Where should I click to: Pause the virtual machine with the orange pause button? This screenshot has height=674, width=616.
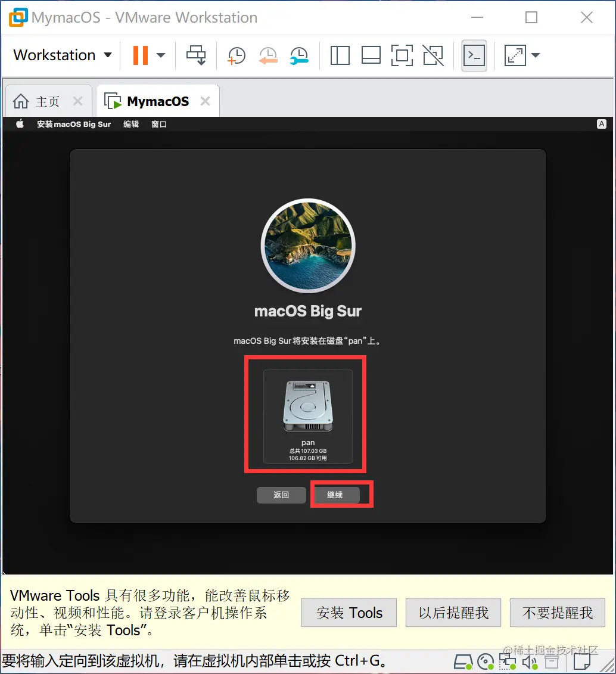141,55
